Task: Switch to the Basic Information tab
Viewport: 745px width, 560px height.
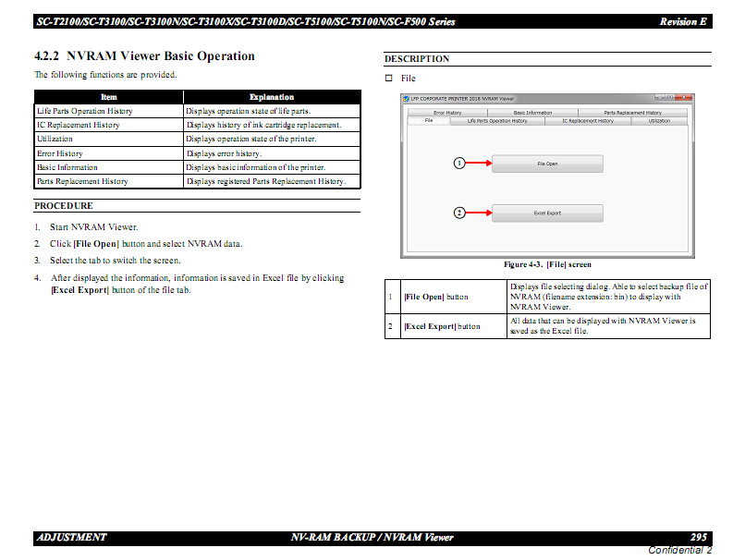Action: (x=532, y=113)
